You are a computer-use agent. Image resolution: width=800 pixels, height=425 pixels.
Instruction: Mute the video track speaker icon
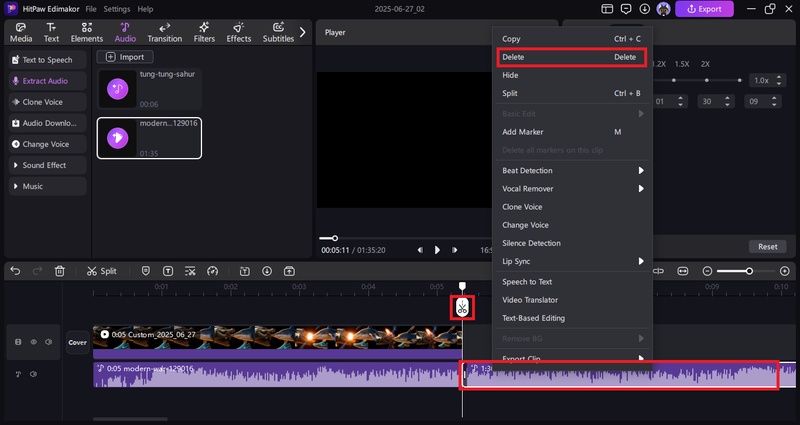(x=47, y=342)
